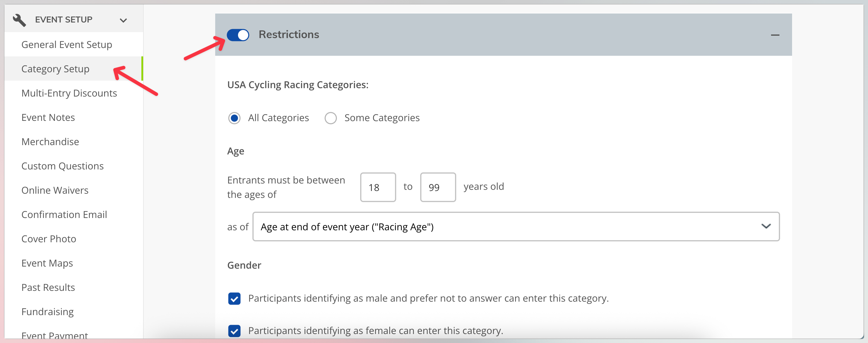868x343 pixels.
Task: Click the minimum age field showing 18
Action: point(378,187)
